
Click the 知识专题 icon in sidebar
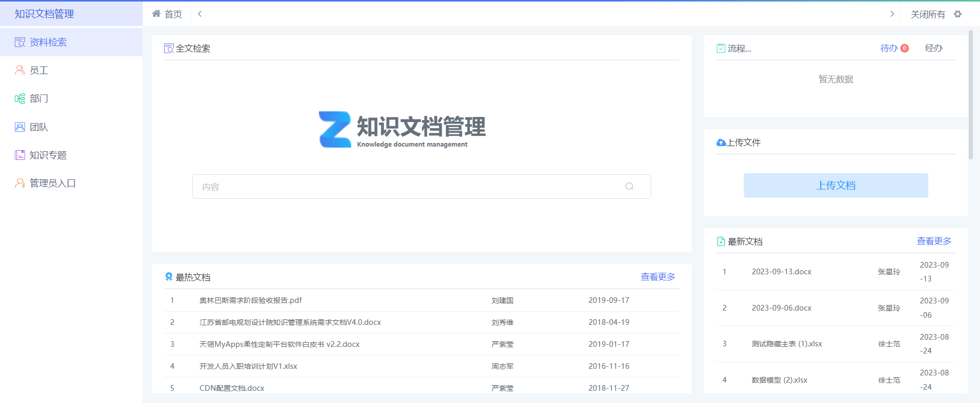(x=20, y=155)
